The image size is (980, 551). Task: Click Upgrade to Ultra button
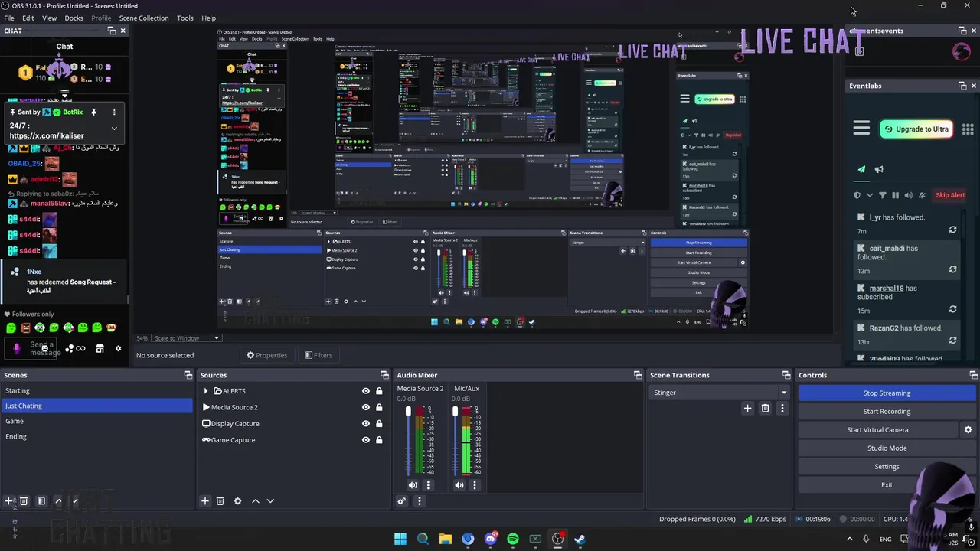(x=916, y=129)
